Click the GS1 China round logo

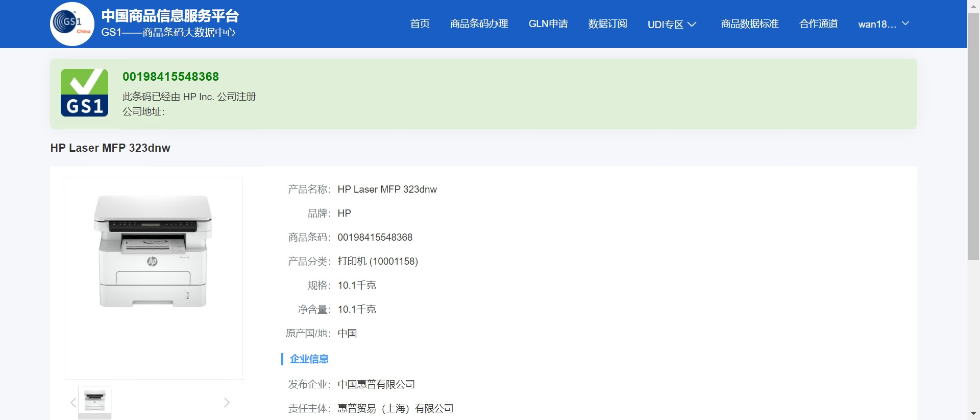click(72, 24)
